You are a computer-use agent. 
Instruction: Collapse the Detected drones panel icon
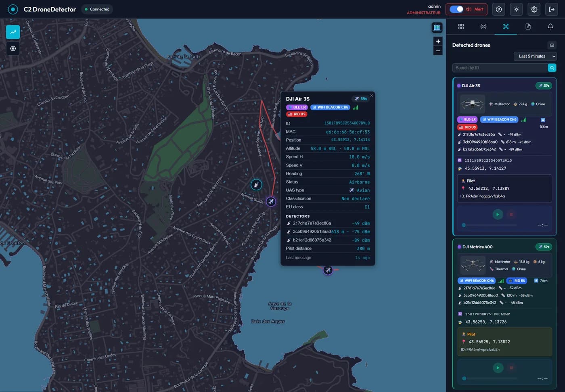[552, 45]
